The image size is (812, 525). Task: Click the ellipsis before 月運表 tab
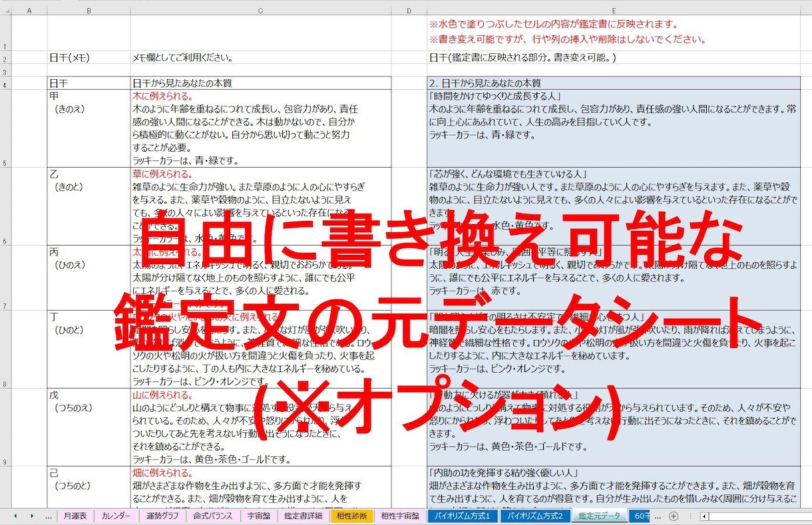(48, 516)
